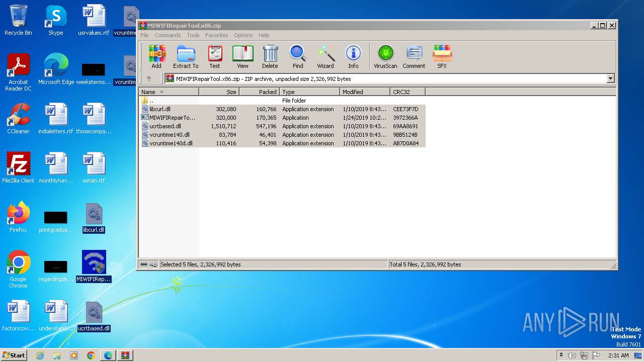Sort by the Modified column header
644x362 pixels.
point(365,92)
